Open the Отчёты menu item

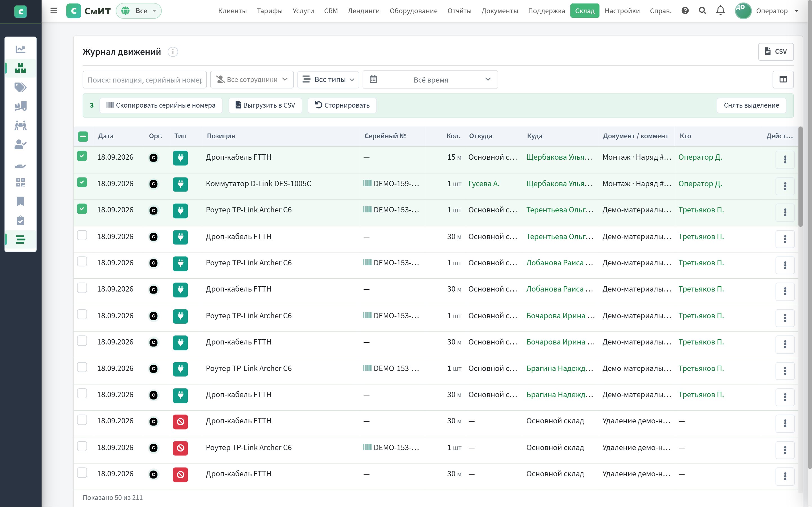tap(459, 11)
